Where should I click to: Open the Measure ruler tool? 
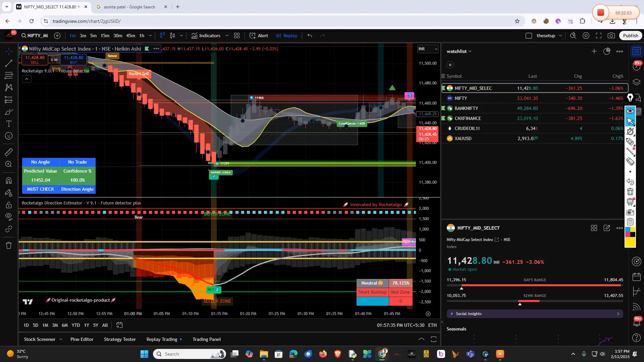pos(9,152)
